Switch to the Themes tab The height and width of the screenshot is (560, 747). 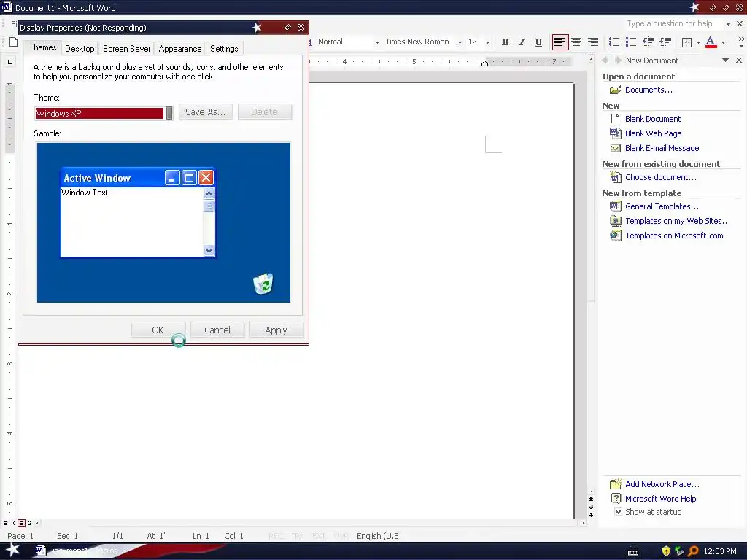pos(42,47)
